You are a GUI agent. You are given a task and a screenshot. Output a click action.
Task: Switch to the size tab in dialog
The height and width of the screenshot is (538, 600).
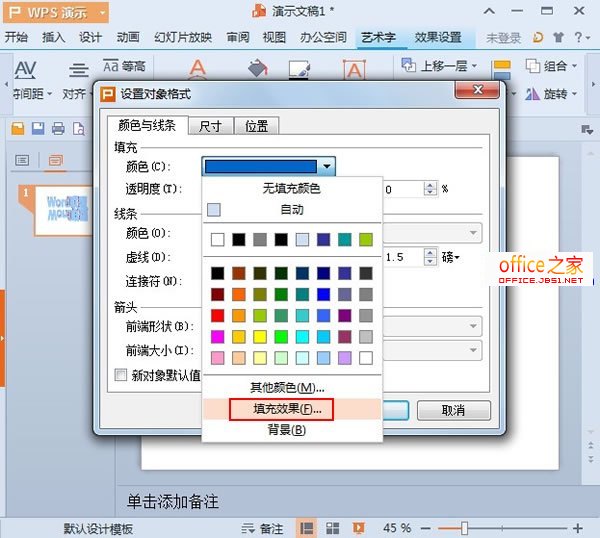[210, 126]
